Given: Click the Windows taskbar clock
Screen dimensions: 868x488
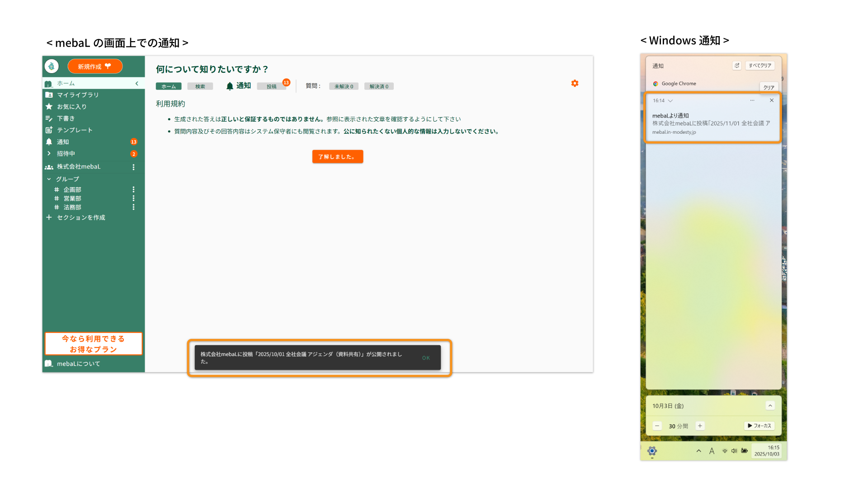Looking at the screenshot, I should coord(767,451).
